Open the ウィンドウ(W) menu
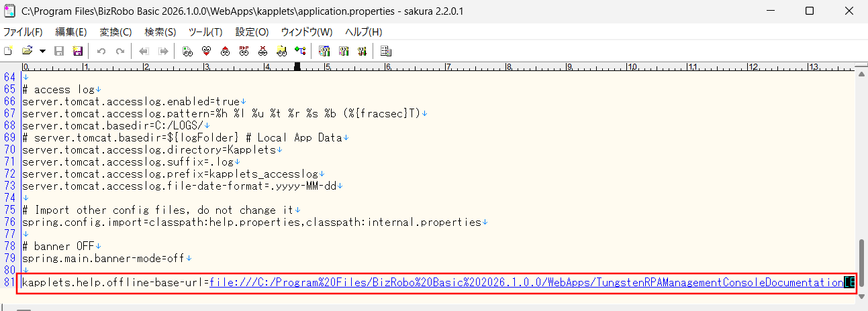This screenshot has width=868, height=311. tap(306, 32)
